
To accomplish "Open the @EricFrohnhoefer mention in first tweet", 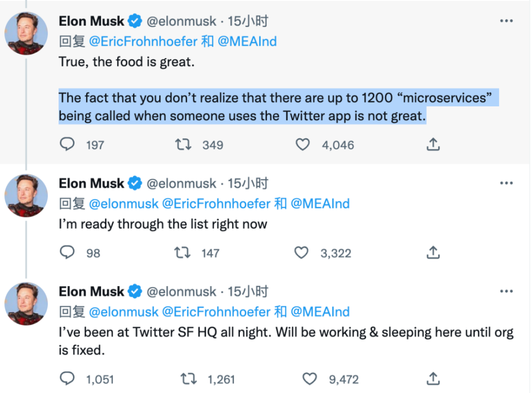I will 143,41.
